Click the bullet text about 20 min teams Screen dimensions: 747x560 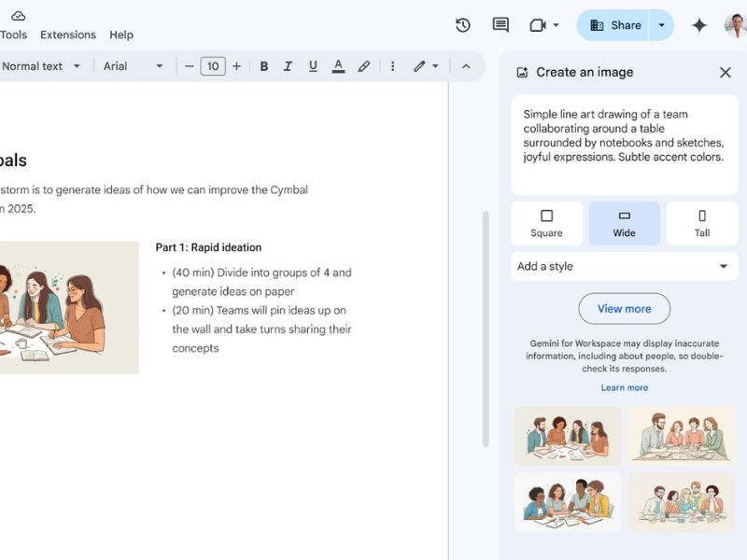pyautogui.click(x=261, y=329)
